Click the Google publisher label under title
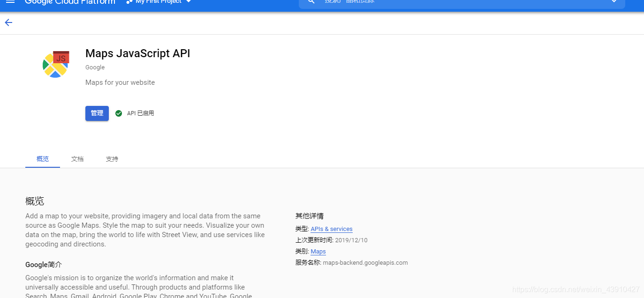 [95, 67]
